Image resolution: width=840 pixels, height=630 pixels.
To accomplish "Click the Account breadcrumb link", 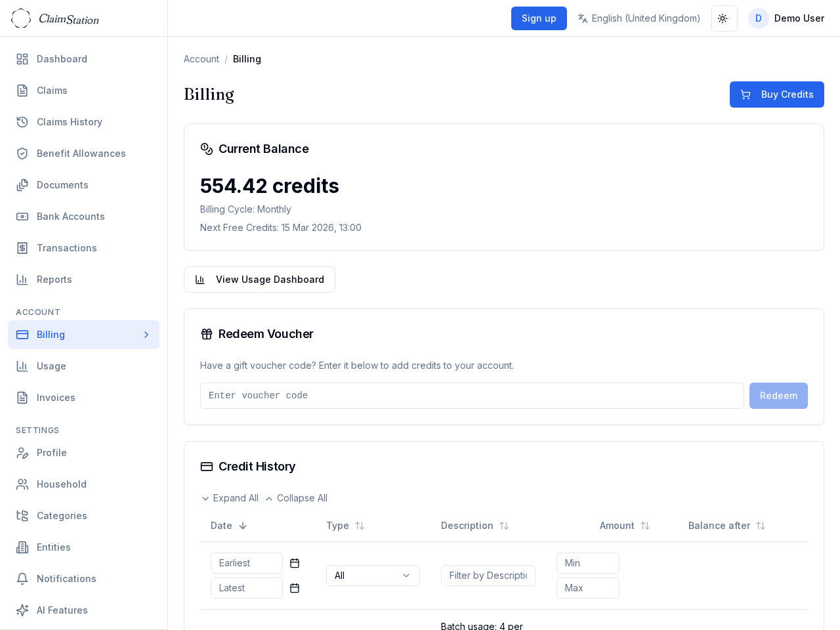I will coord(201,59).
